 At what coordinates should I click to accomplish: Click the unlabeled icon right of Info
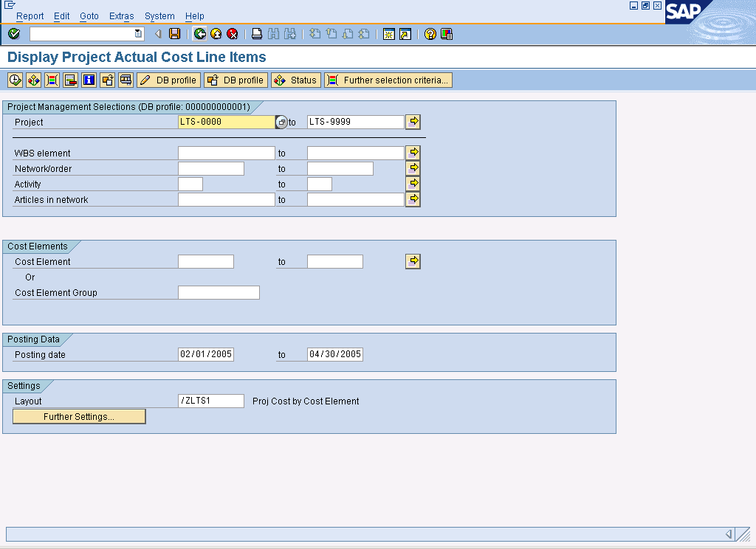107,80
